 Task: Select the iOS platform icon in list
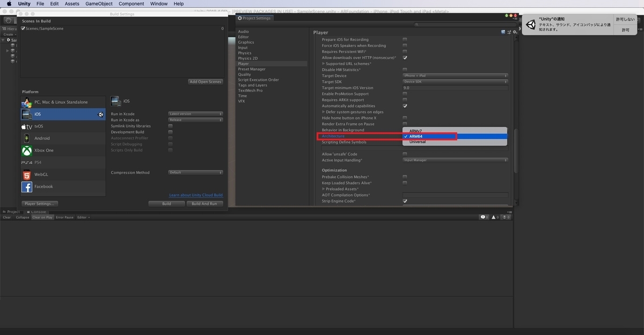pyautogui.click(x=27, y=114)
